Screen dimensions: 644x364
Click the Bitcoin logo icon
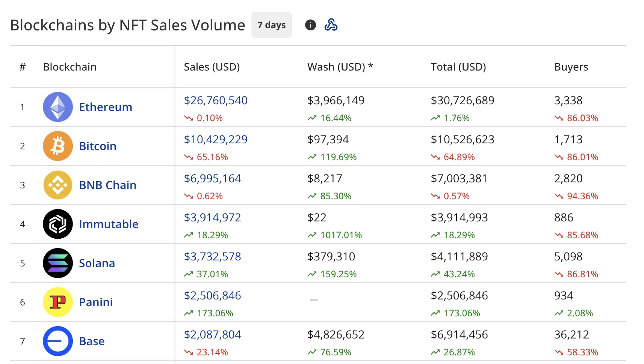[x=57, y=146]
